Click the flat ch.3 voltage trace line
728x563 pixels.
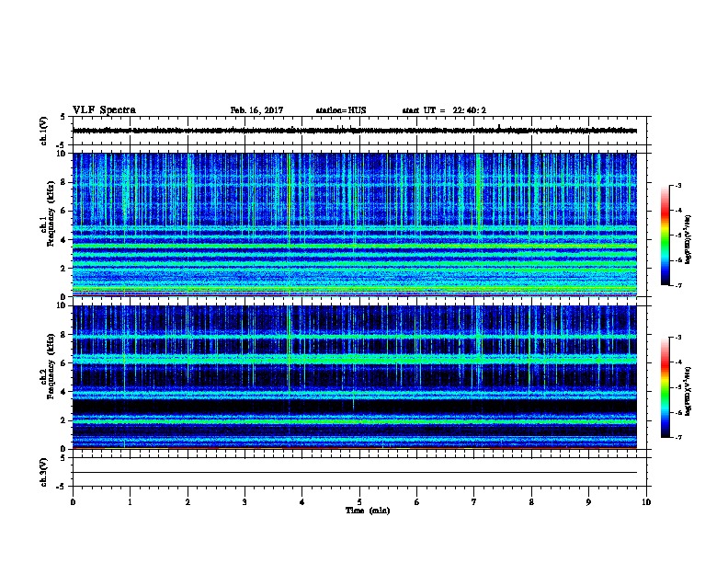355,473
